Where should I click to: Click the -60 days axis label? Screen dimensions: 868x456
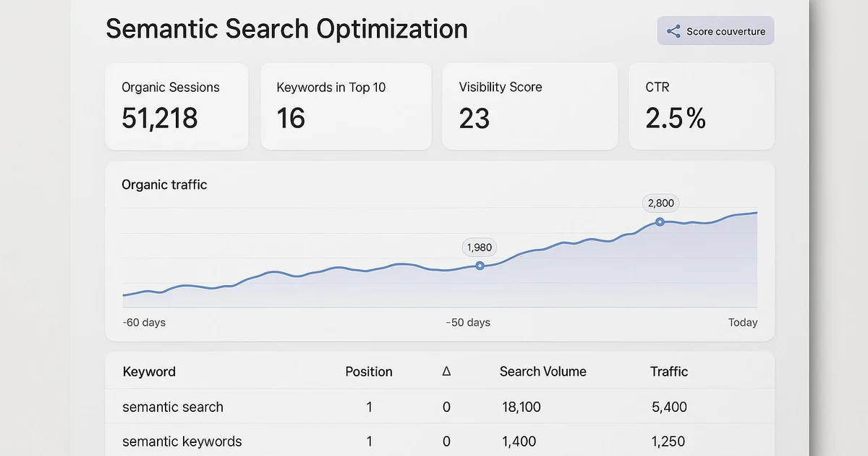coord(144,322)
